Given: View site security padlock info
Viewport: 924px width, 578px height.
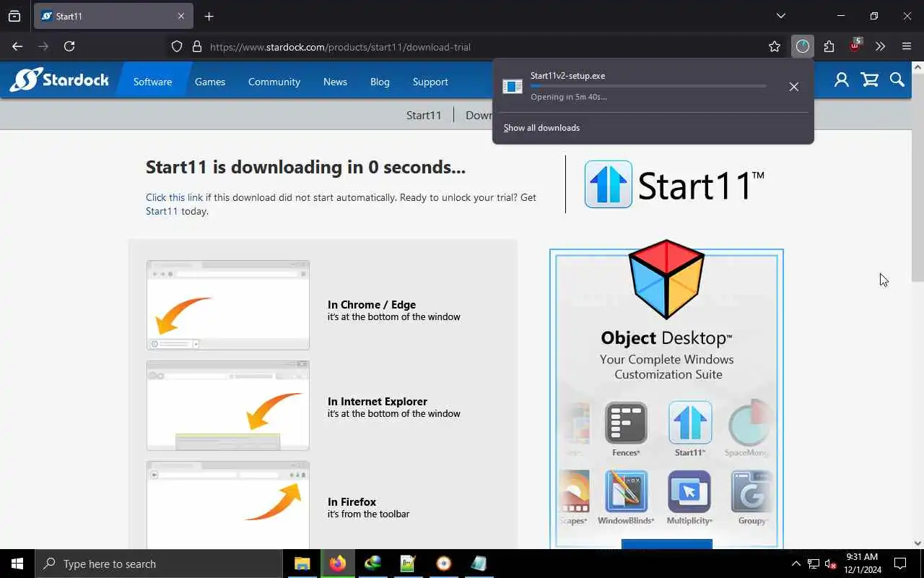Looking at the screenshot, I should click(x=196, y=46).
